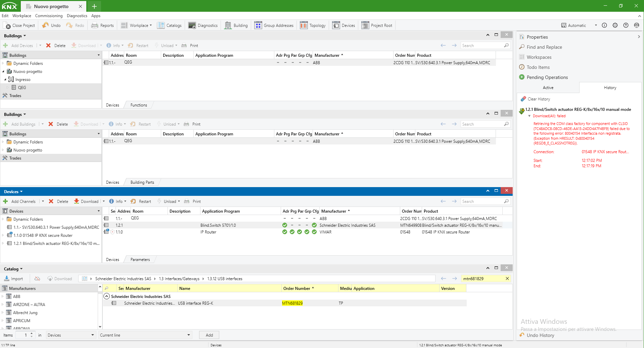
Task: Click Import in the Catalog panel
Action: click(x=14, y=279)
